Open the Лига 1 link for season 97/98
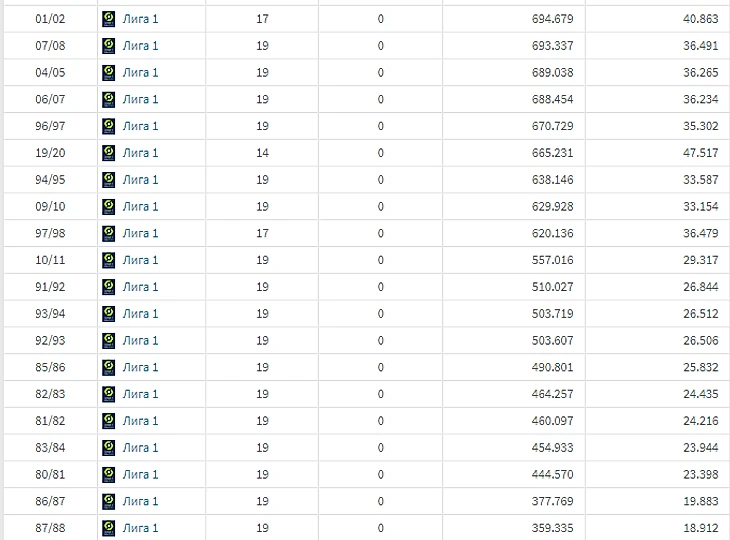 140,233
